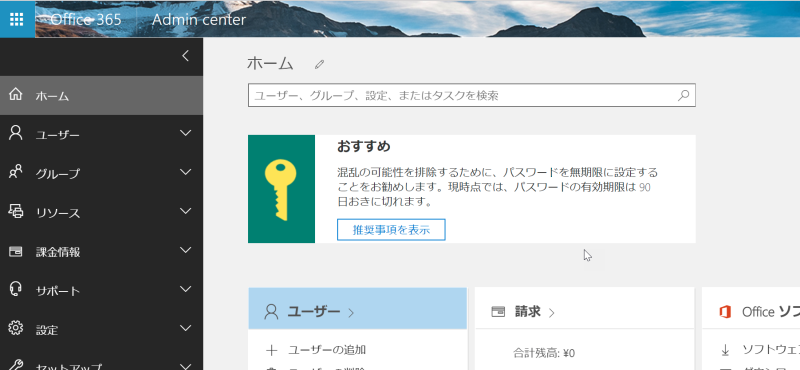
Task: Click the おすすめ heading
Action: [363, 146]
